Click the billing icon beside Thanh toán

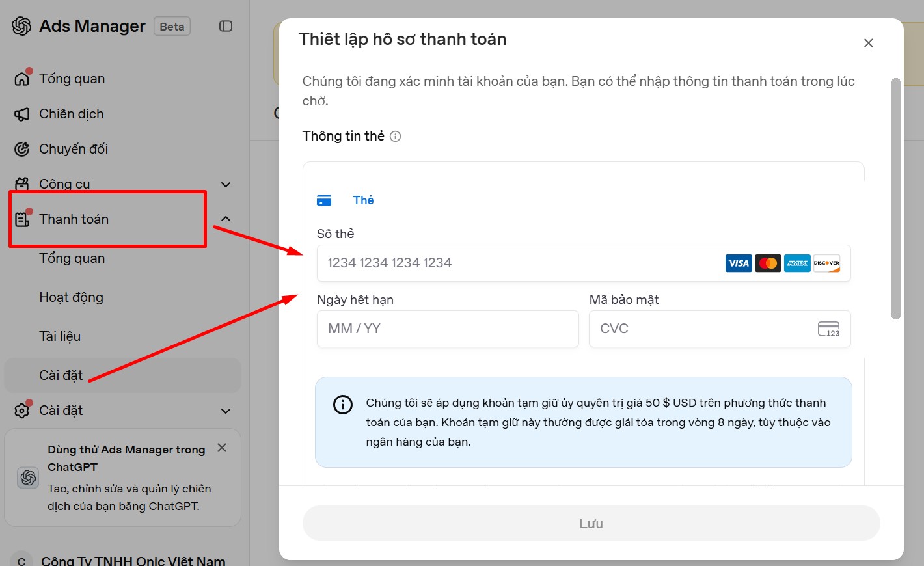tap(22, 219)
